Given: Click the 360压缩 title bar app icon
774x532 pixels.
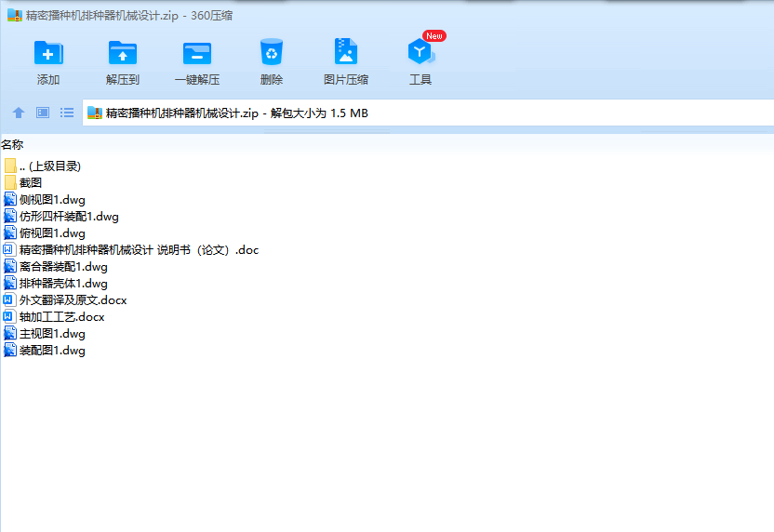Looking at the screenshot, I should (x=15, y=15).
